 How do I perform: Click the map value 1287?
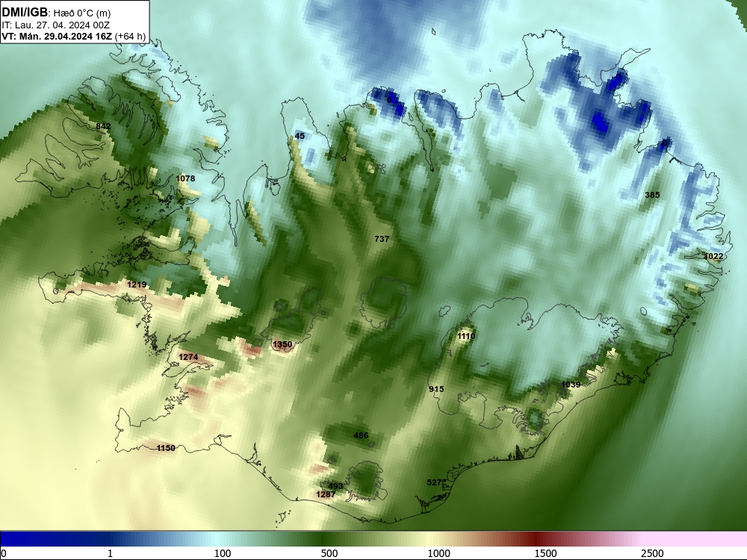326,494
